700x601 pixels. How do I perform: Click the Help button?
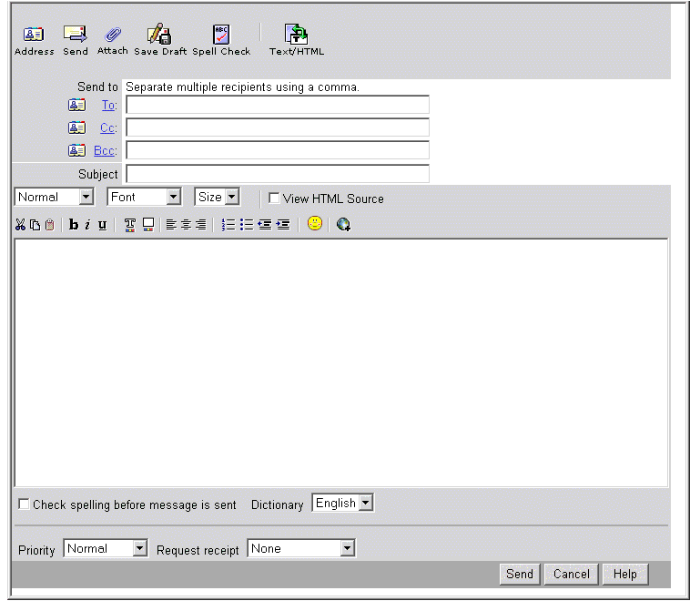click(x=625, y=574)
